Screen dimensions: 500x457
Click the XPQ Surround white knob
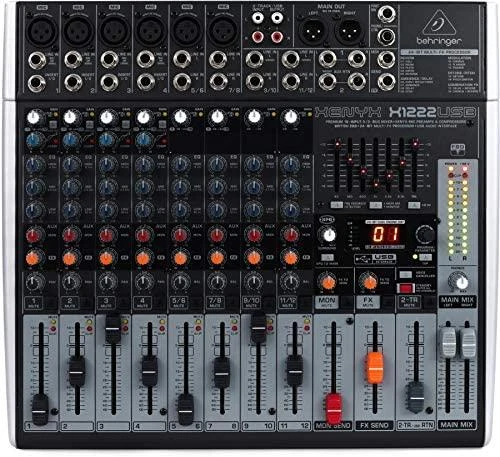328,235
